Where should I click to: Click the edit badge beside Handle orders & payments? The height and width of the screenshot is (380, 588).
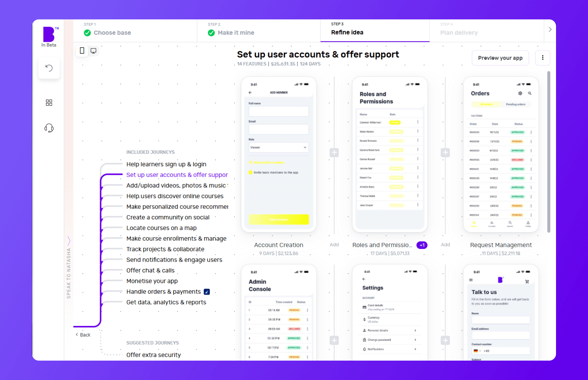point(207,292)
